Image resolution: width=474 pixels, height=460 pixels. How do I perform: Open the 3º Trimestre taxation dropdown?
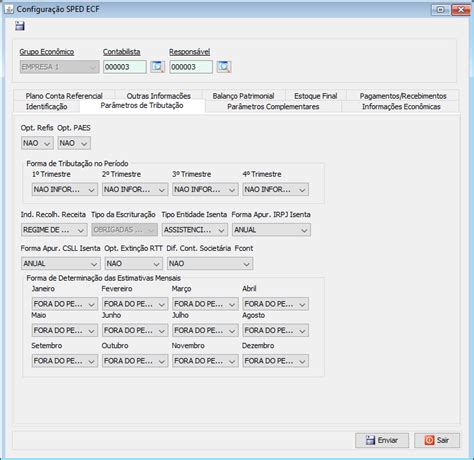tap(205, 189)
